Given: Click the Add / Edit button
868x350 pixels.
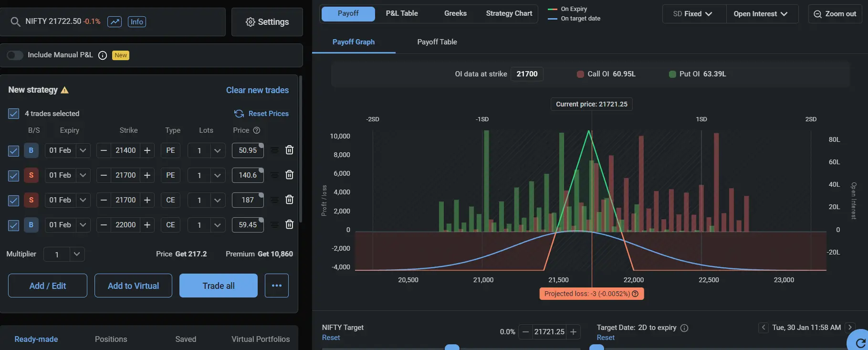Looking at the screenshot, I should [x=48, y=286].
